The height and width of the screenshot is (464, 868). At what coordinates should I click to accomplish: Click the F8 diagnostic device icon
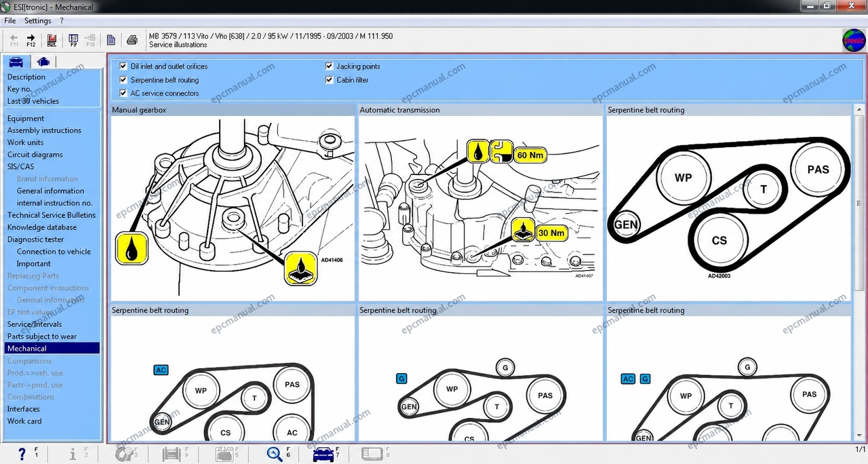pyautogui.click(x=372, y=455)
